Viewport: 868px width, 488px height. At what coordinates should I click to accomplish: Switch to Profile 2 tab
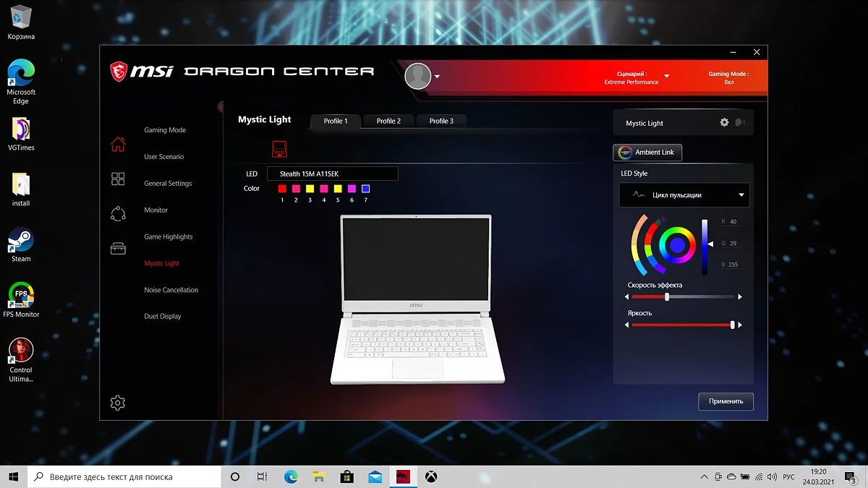point(388,121)
